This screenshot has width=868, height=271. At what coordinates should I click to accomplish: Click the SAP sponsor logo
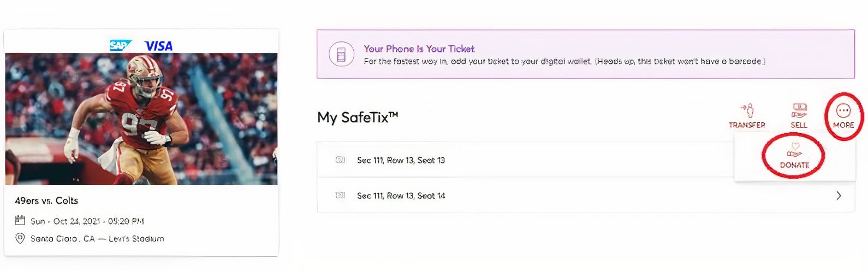pos(121,45)
